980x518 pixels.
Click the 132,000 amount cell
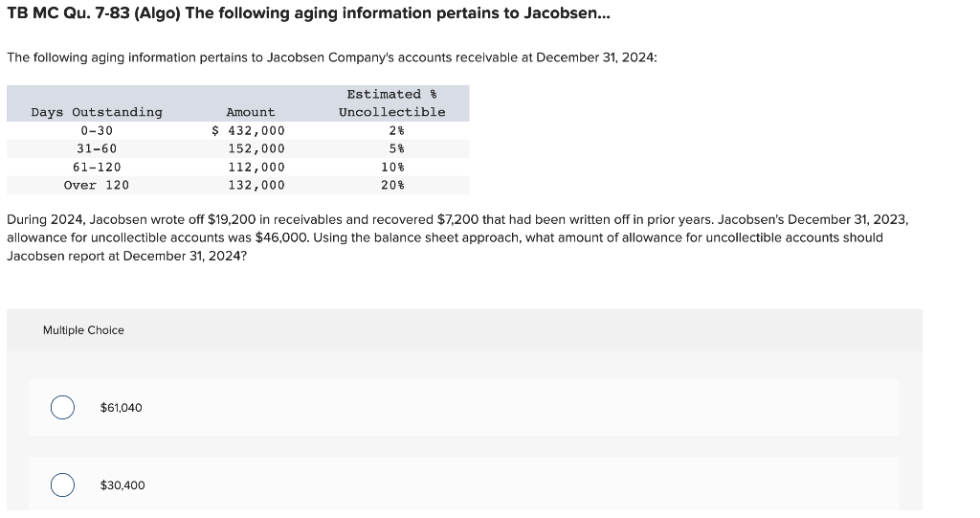[256, 185]
